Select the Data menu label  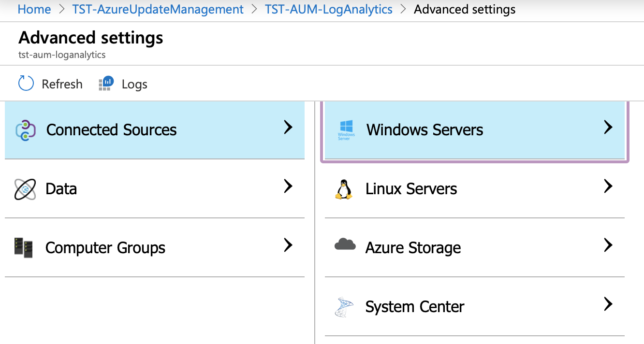point(61,189)
